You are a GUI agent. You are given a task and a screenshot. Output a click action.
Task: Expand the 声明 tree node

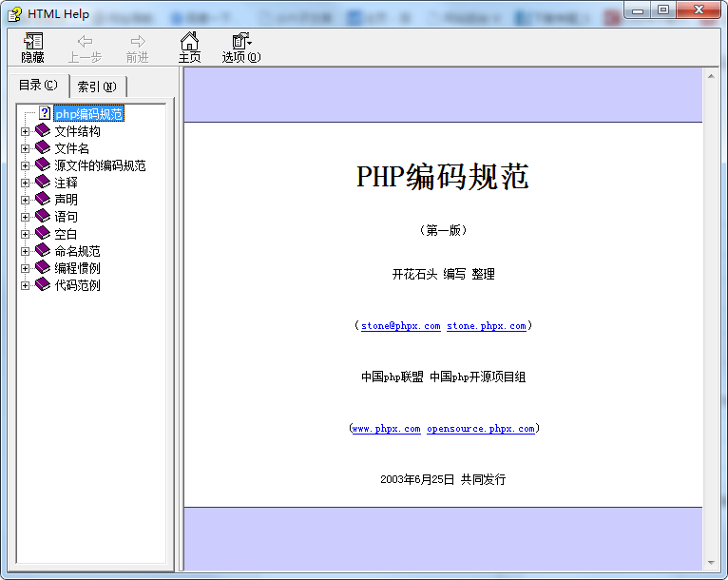(26, 200)
